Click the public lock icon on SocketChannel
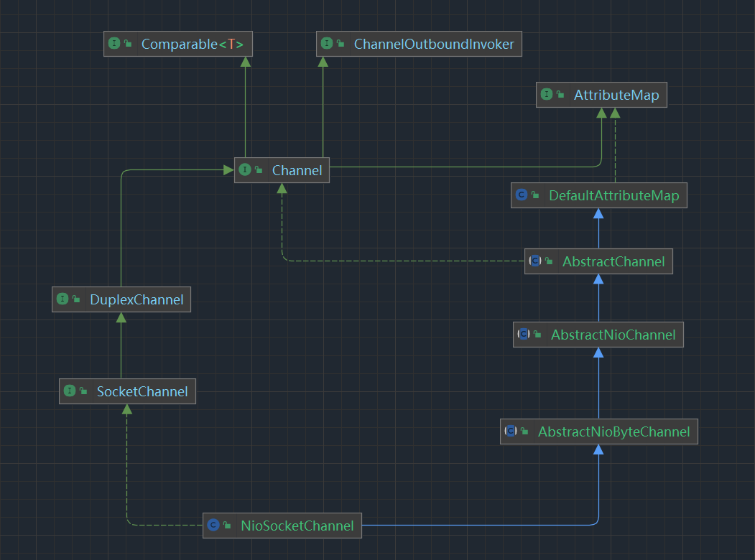755x560 pixels. point(83,392)
